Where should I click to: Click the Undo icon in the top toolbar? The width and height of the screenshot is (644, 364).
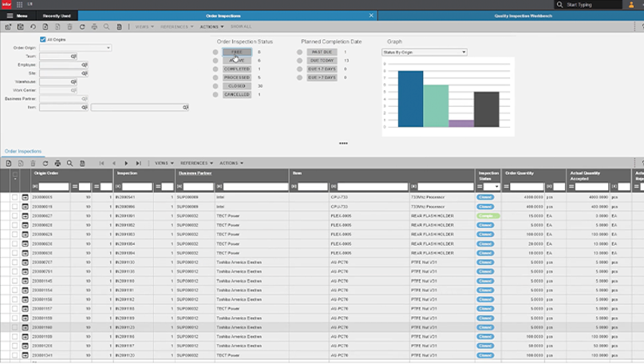[x=33, y=26]
